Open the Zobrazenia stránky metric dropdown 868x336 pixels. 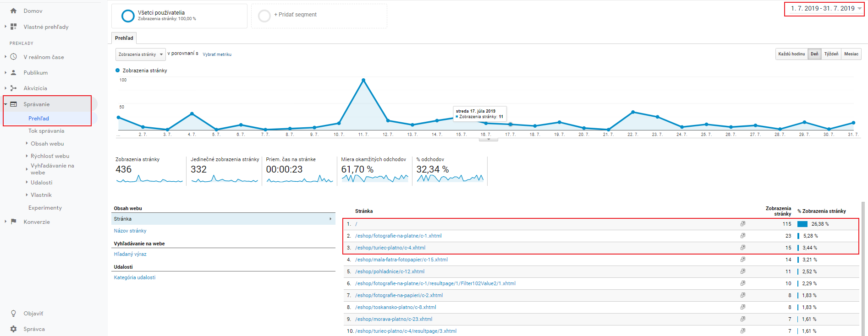click(140, 54)
